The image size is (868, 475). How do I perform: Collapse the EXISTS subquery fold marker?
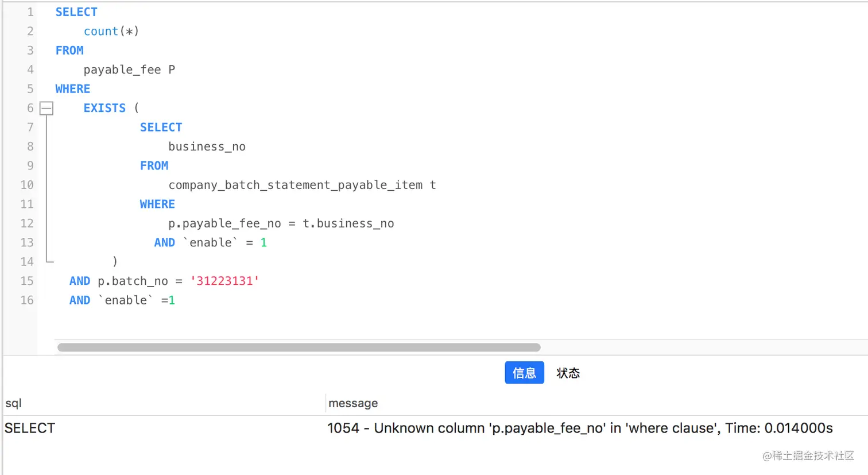tap(46, 108)
